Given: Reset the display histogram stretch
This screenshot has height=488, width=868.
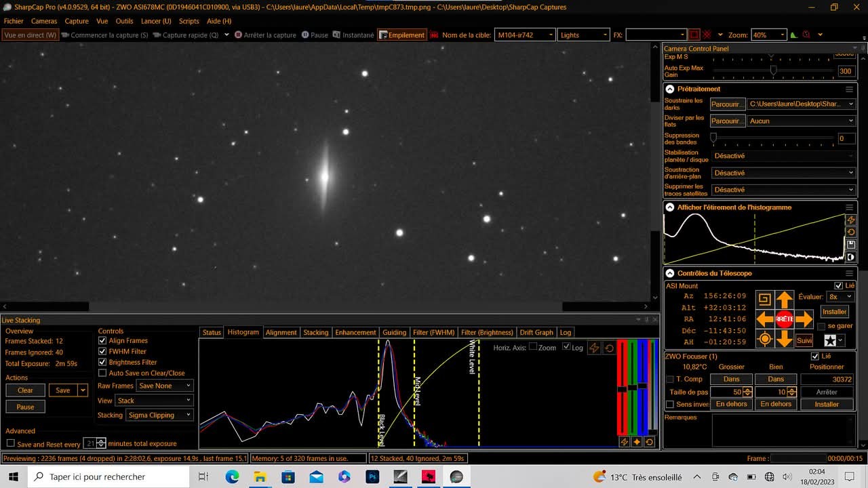Looking at the screenshot, I should tap(851, 232).
